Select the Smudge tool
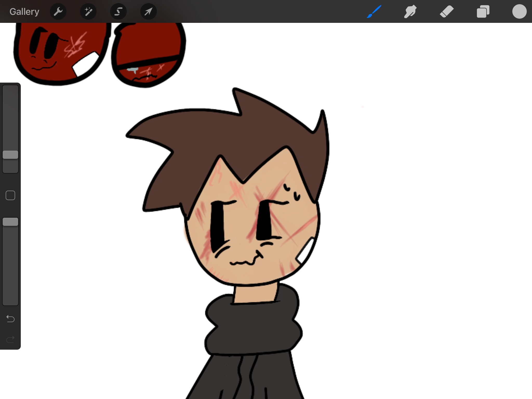The width and height of the screenshot is (532, 399). coord(410,12)
